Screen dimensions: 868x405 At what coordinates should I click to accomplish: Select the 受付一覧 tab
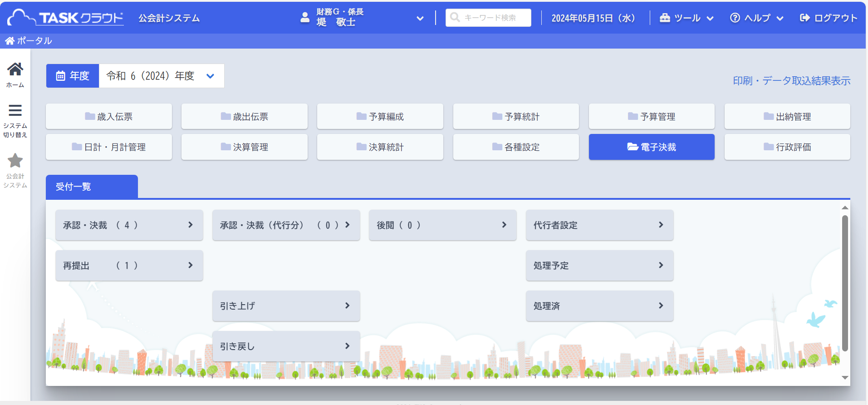(92, 187)
